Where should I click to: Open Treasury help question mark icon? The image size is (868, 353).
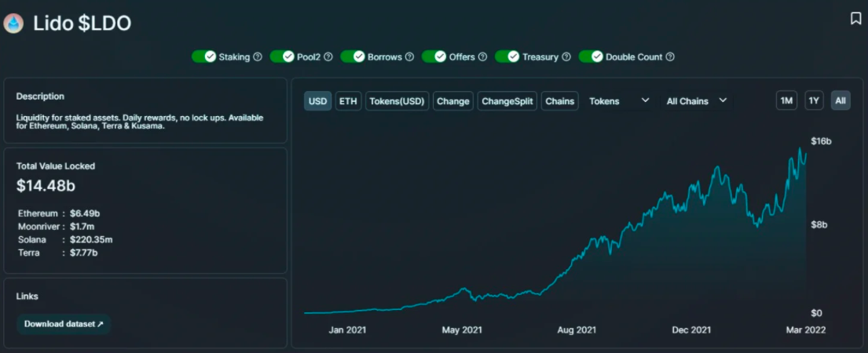click(566, 57)
